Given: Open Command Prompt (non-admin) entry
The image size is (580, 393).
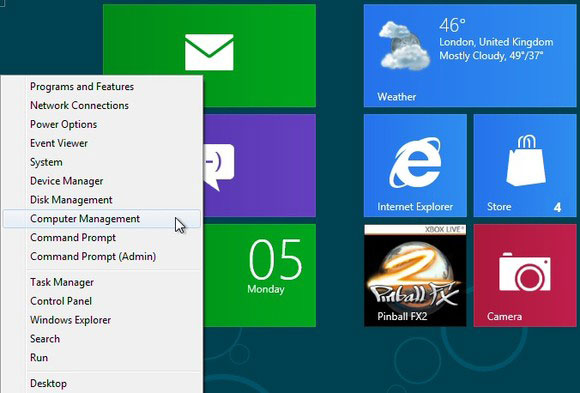Looking at the screenshot, I should tap(102, 238).
